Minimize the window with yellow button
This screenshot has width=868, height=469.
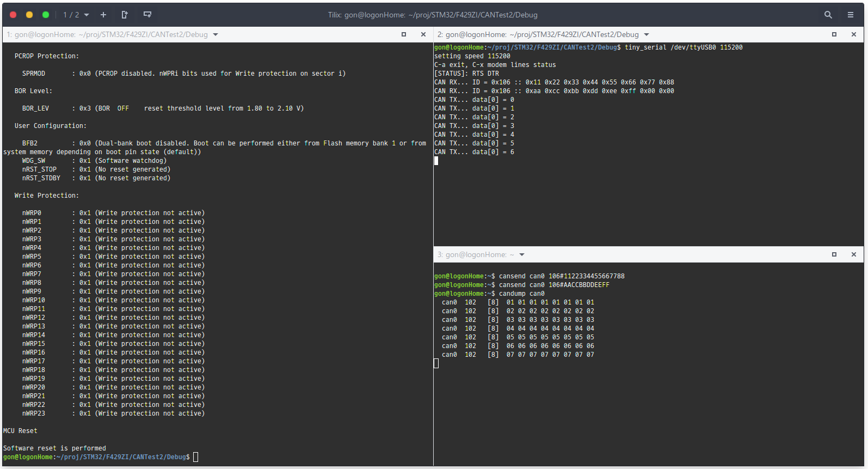pos(29,15)
